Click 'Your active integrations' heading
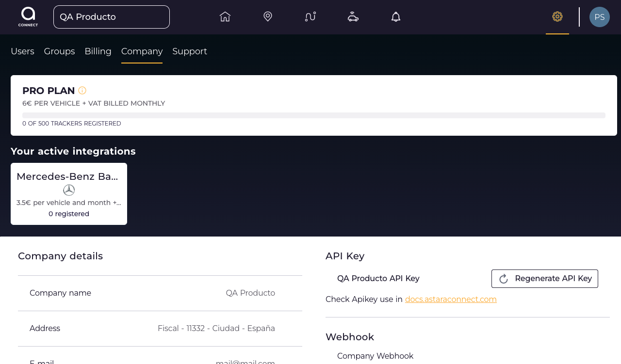621x364 pixels. coord(73,151)
